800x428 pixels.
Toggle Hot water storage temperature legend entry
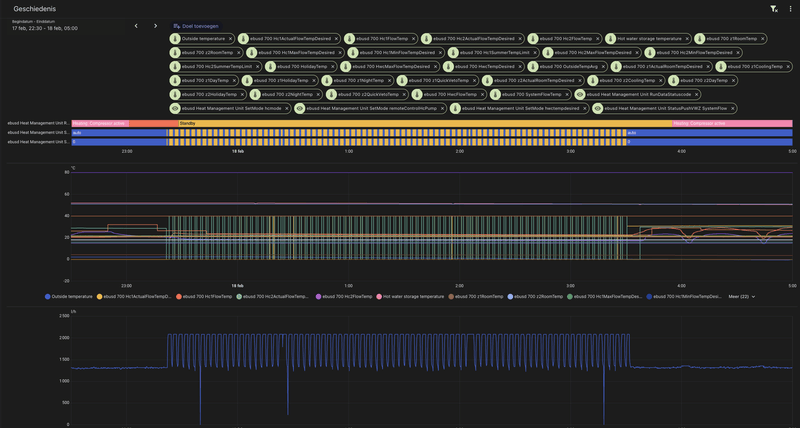pyautogui.click(x=410, y=296)
